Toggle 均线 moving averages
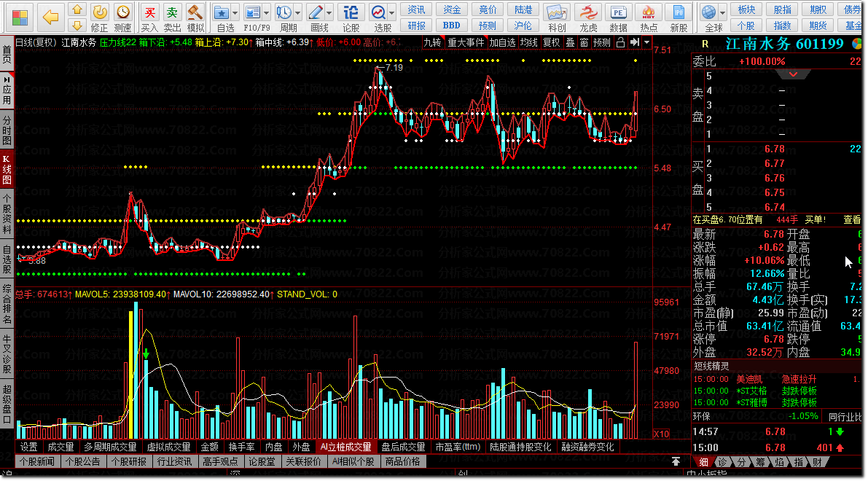Viewport: 868px width, 481px height. coord(528,42)
